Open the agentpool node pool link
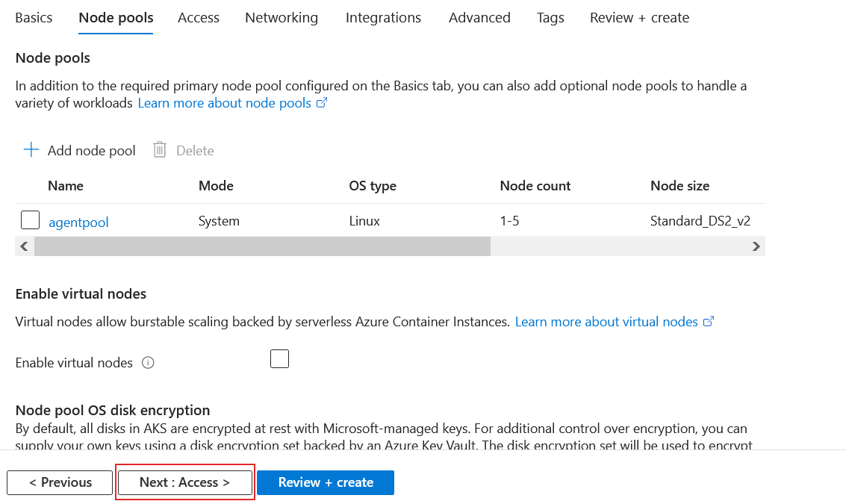This screenshot has height=504, width=846. (78, 222)
